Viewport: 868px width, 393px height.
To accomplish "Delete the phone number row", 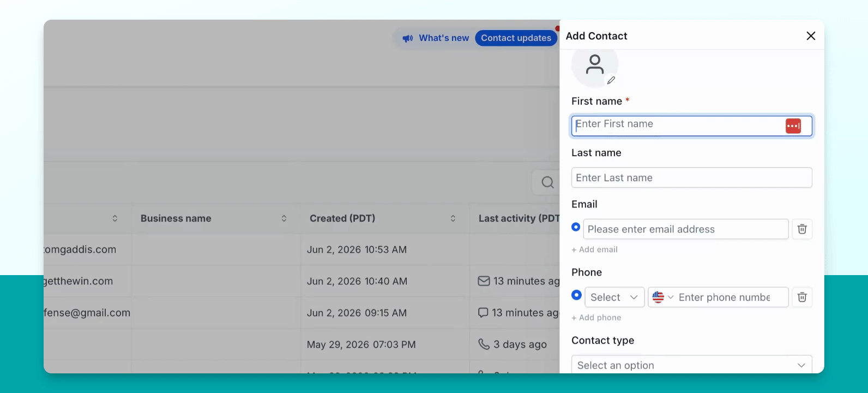I will [802, 297].
